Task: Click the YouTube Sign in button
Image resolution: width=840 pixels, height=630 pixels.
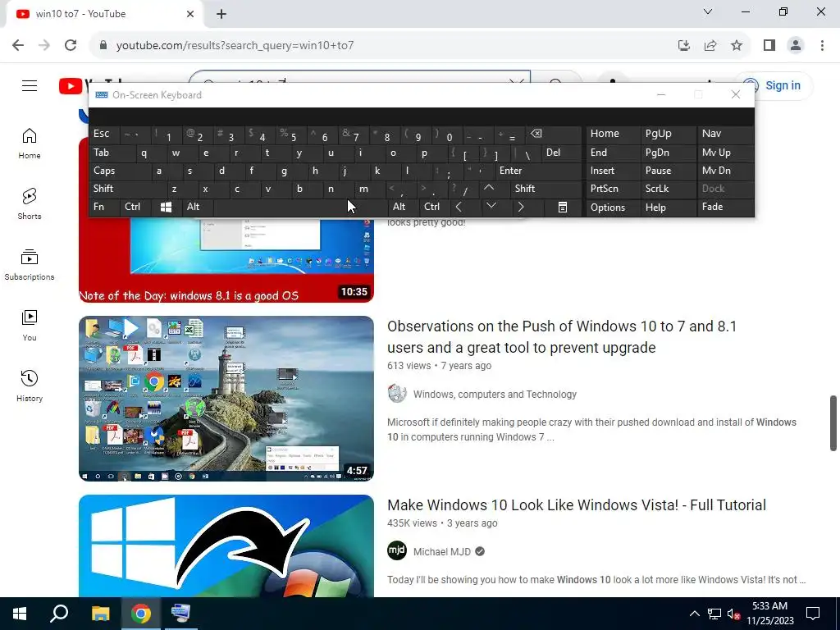Action: (x=774, y=85)
